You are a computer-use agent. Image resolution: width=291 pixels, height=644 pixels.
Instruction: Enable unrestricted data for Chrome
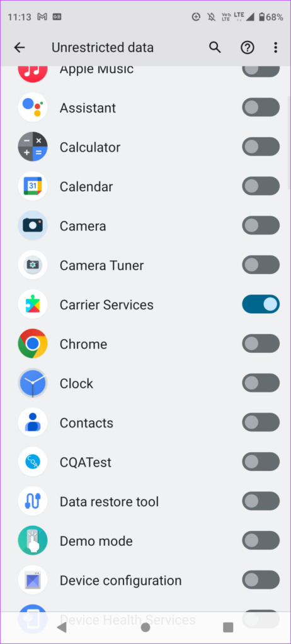pos(261,344)
